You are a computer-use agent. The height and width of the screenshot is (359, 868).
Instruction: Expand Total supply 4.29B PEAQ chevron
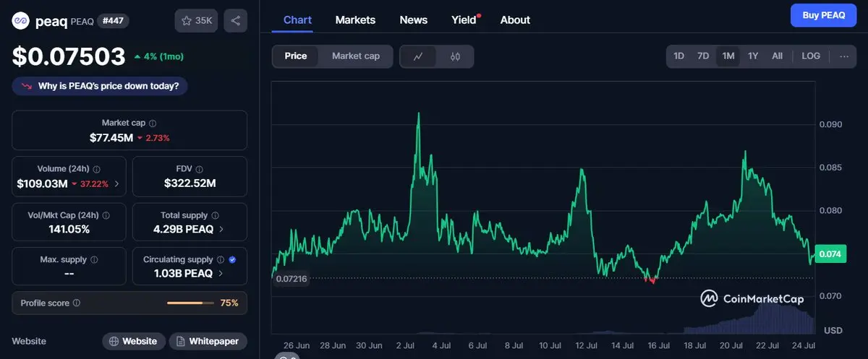coord(221,230)
